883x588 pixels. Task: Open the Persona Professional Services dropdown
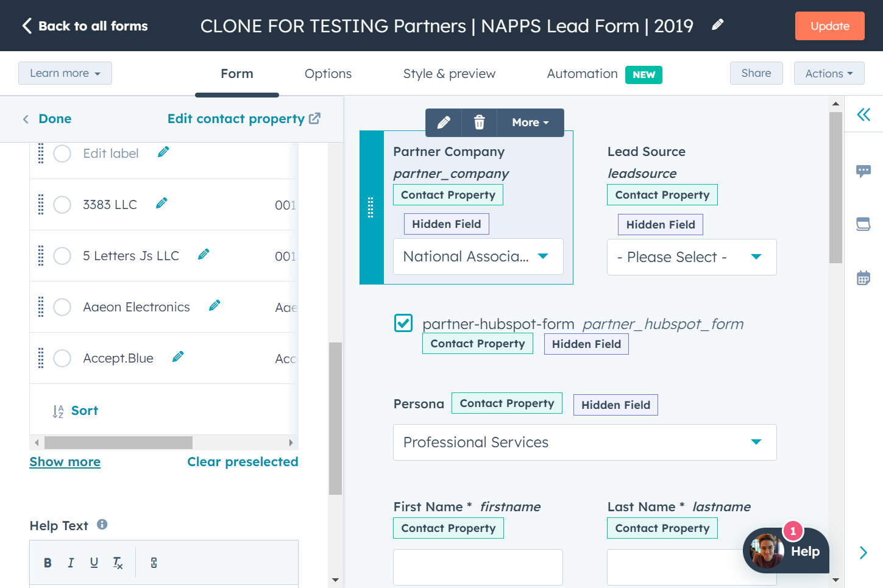point(585,442)
